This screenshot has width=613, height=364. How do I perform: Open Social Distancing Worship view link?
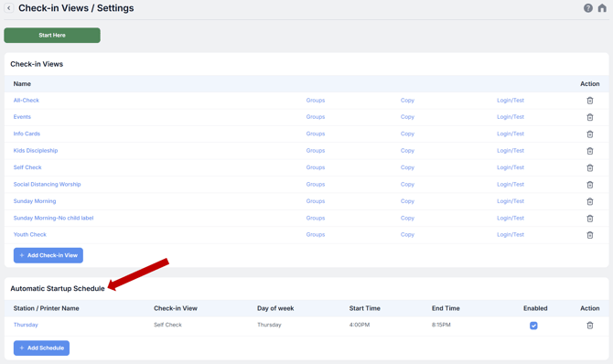(47, 184)
